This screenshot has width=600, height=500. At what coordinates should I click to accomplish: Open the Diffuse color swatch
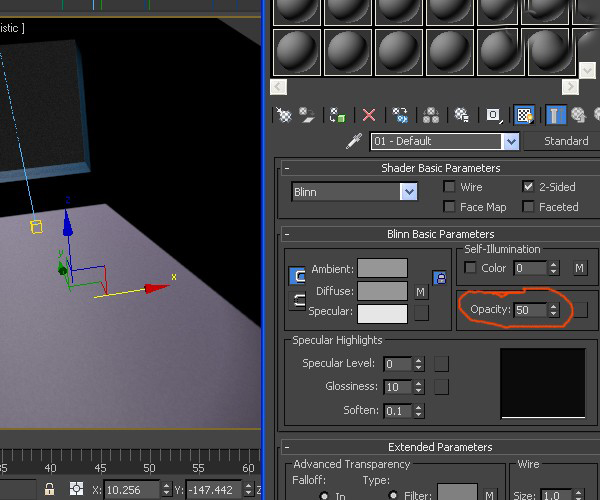(x=382, y=291)
